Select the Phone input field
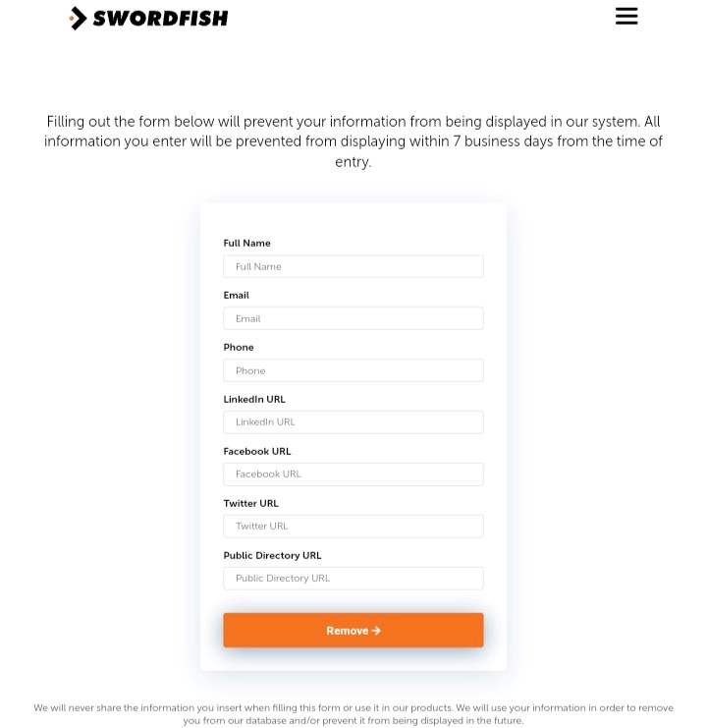Viewport: 707px width, 728px height. pyautogui.click(x=353, y=370)
